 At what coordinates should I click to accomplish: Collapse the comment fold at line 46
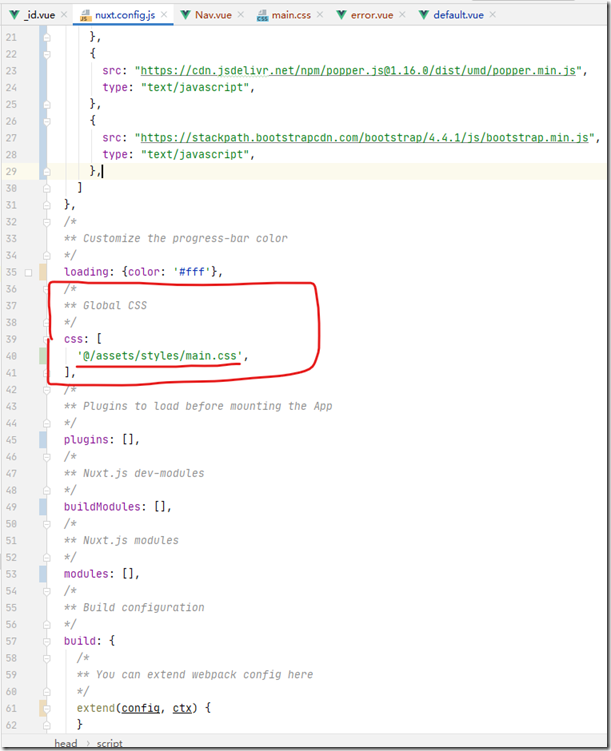point(46,457)
